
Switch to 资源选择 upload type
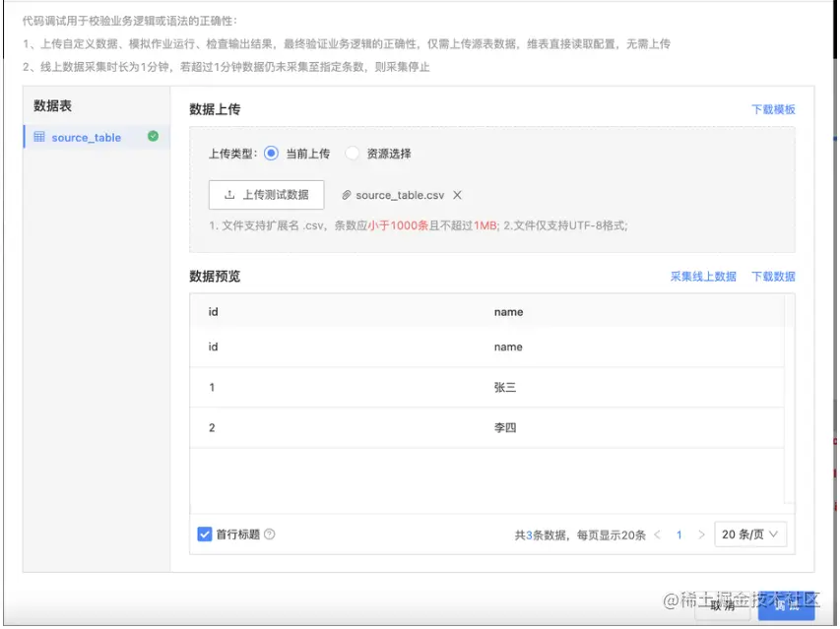point(351,154)
